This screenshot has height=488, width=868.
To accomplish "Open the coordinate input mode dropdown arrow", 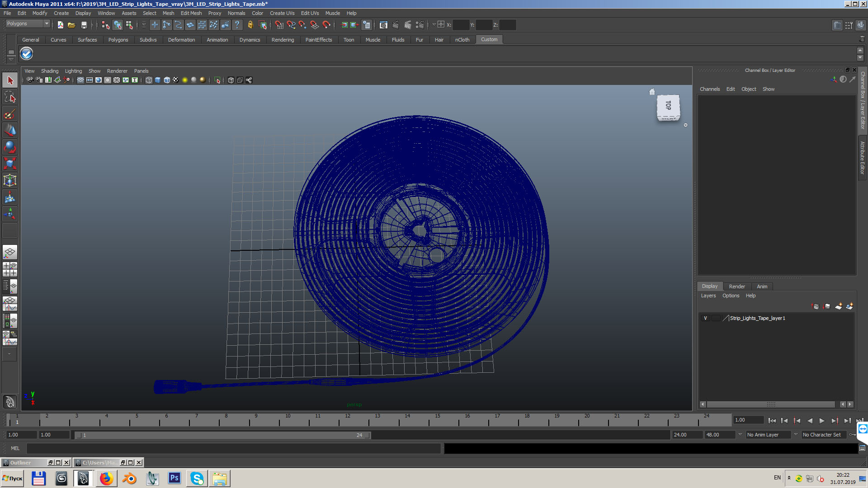I will [434, 25].
